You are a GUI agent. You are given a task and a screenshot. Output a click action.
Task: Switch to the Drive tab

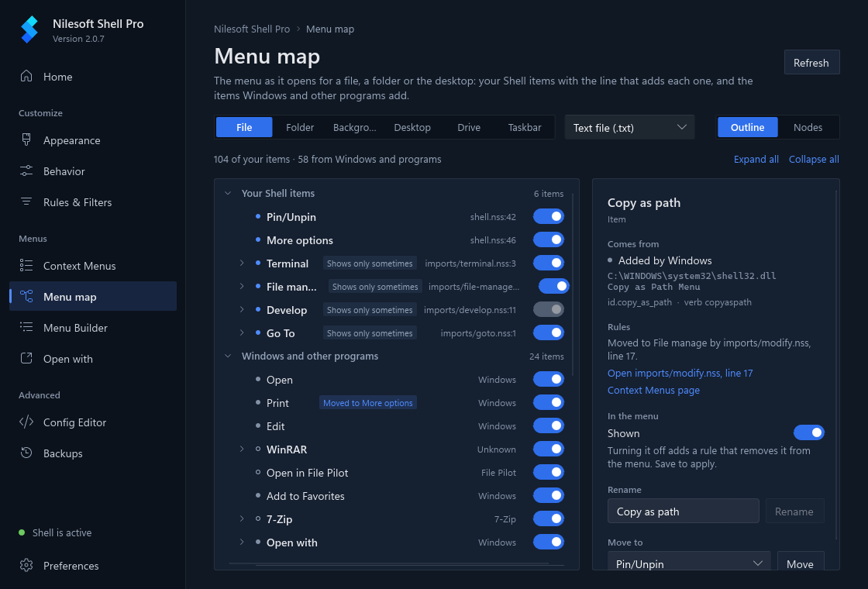tap(469, 127)
